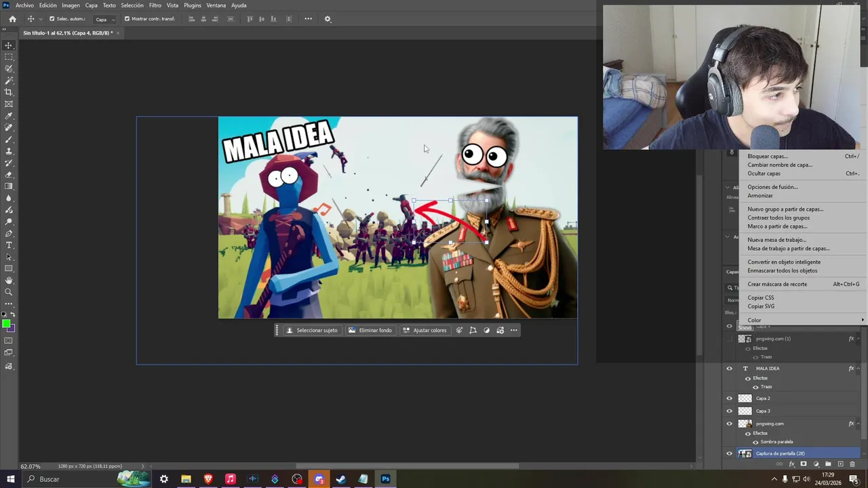Choose Convertir en objeto inteligente
The image size is (868, 488).
tap(784, 262)
